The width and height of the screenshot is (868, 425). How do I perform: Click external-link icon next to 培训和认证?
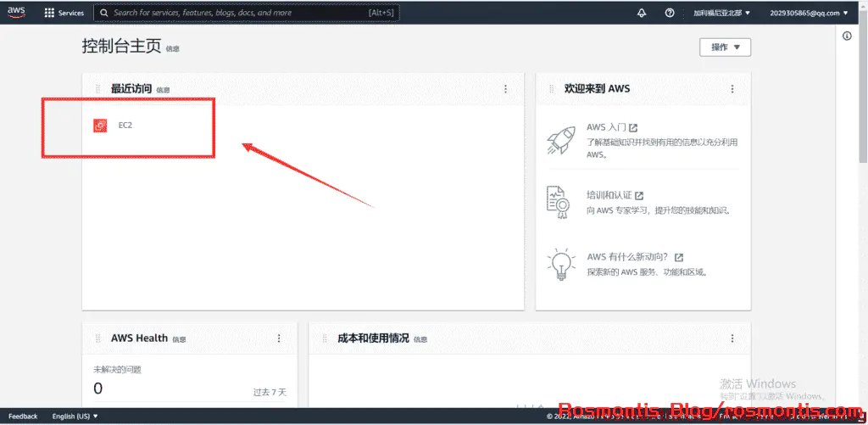click(x=639, y=196)
